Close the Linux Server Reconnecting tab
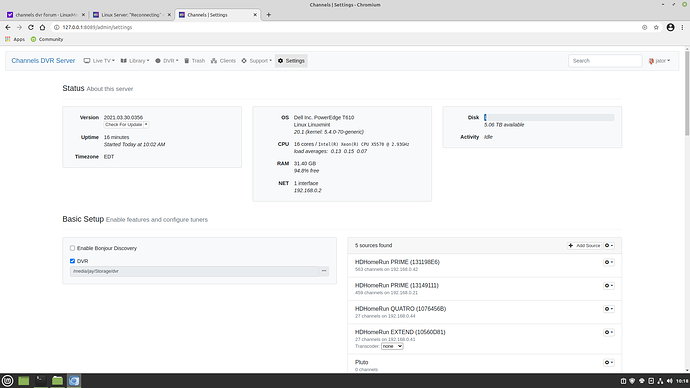690x388 pixels. click(x=169, y=15)
